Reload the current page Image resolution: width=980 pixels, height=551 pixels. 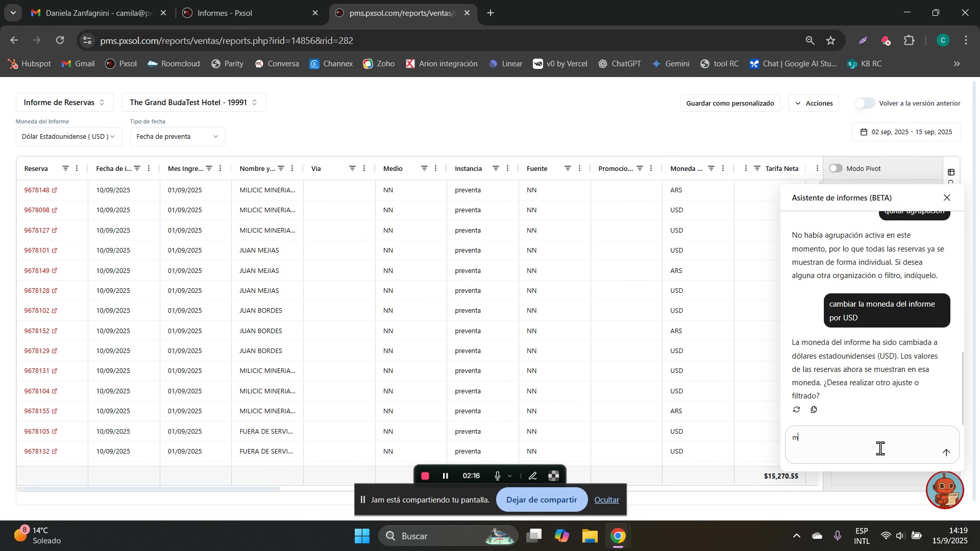[x=60, y=40]
